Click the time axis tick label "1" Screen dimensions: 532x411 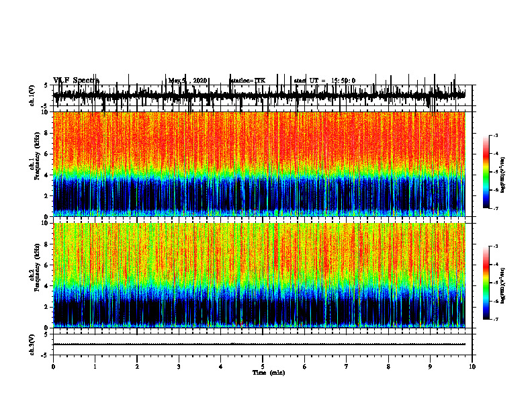[95, 367]
